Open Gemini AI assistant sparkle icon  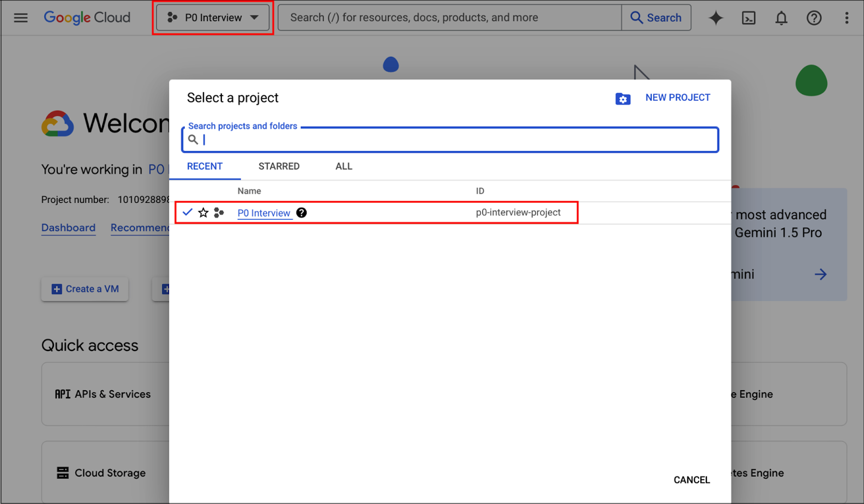click(x=716, y=18)
